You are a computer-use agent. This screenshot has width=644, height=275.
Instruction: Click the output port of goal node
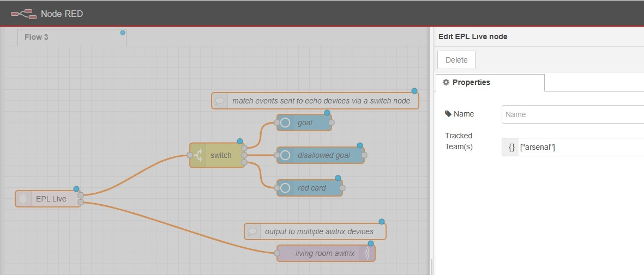click(x=332, y=123)
